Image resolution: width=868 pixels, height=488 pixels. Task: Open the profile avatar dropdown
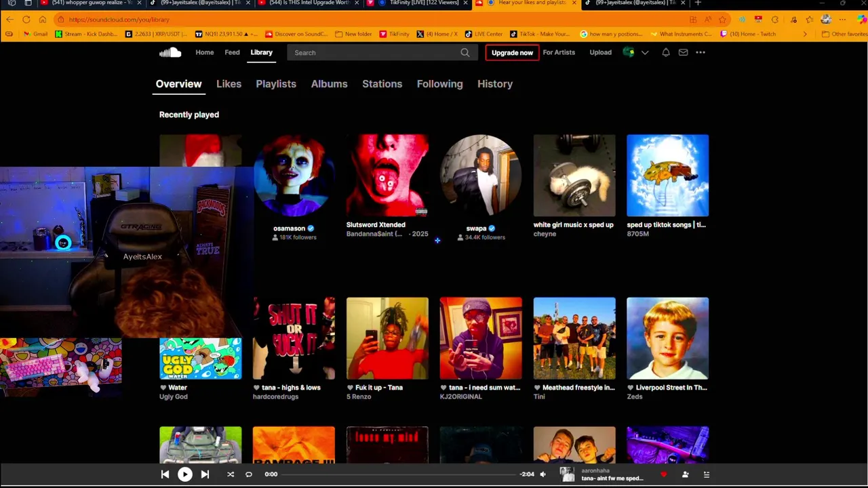(635, 52)
